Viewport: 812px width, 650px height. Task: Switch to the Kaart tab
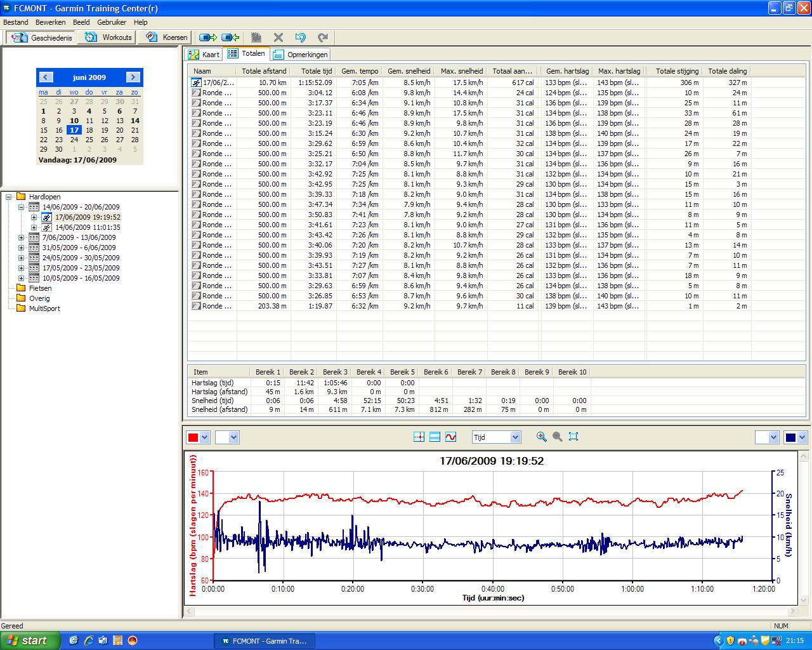204,55
